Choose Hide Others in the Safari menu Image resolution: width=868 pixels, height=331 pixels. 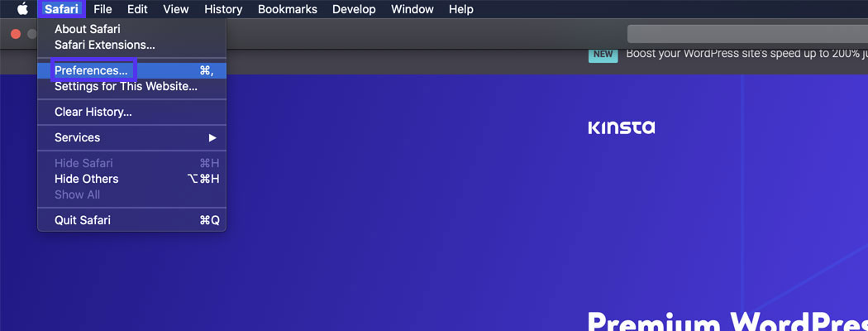click(86, 179)
